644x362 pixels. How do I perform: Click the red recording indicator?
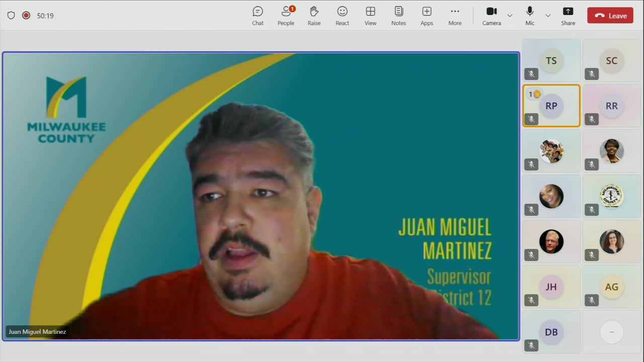point(26,16)
